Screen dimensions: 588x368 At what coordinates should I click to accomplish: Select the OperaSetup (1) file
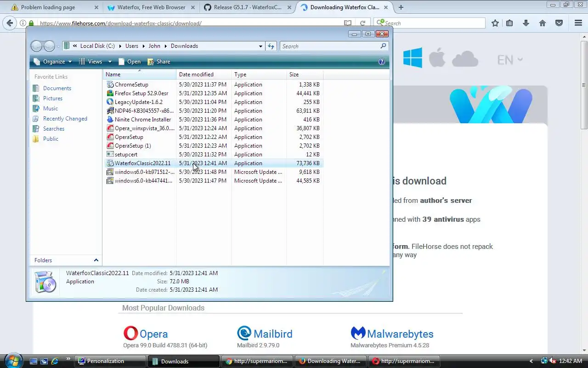(x=133, y=146)
